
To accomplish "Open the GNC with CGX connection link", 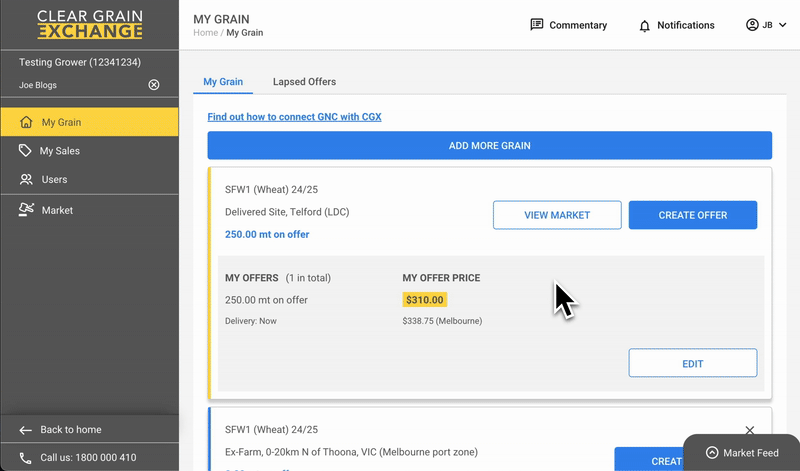I will [x=294, y=116].
